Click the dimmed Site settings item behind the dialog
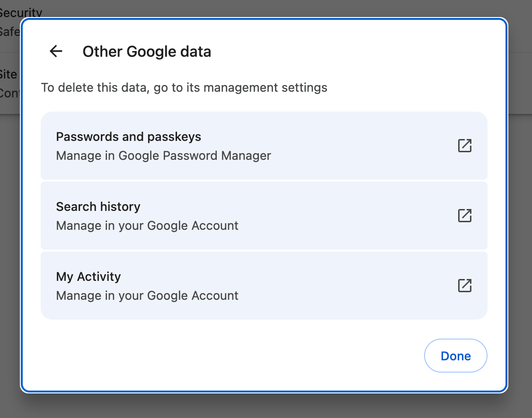This screenshot has width=532, height=418. [x=9, y=74]
